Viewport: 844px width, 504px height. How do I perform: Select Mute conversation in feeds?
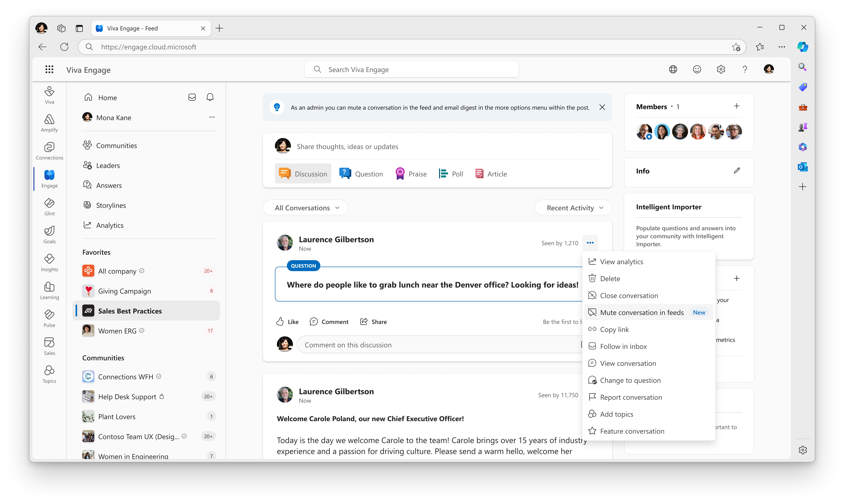click(x=642, y=312)
